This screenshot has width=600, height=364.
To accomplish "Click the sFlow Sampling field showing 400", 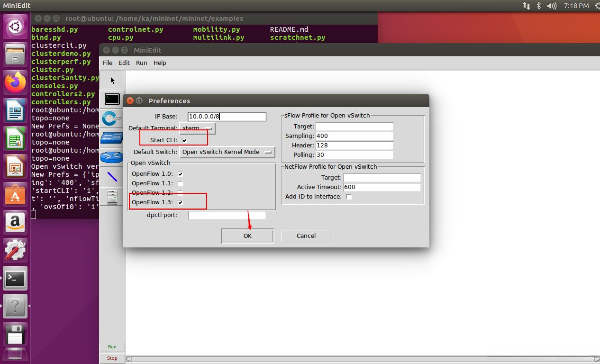I will 355,136.
